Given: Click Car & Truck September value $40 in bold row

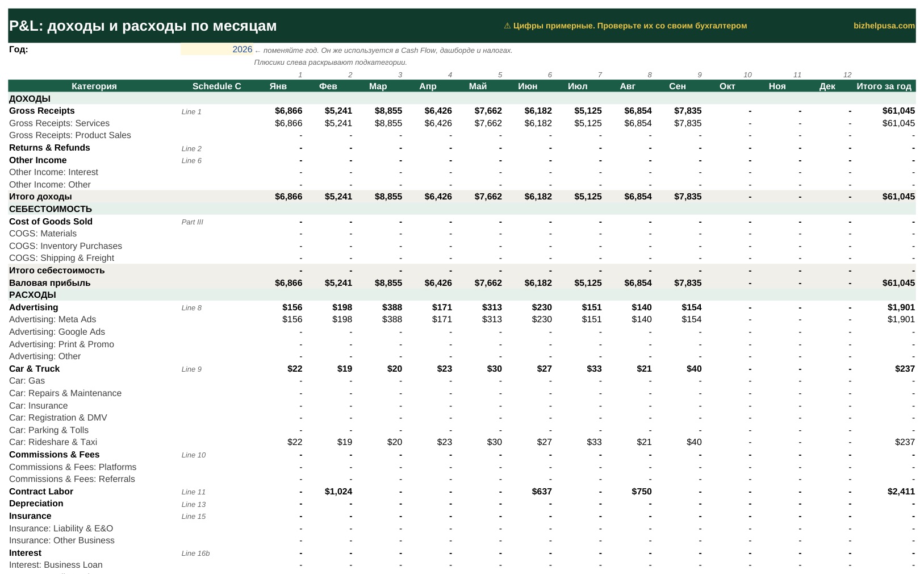Looking at the screenshot, I should (694, 369).
